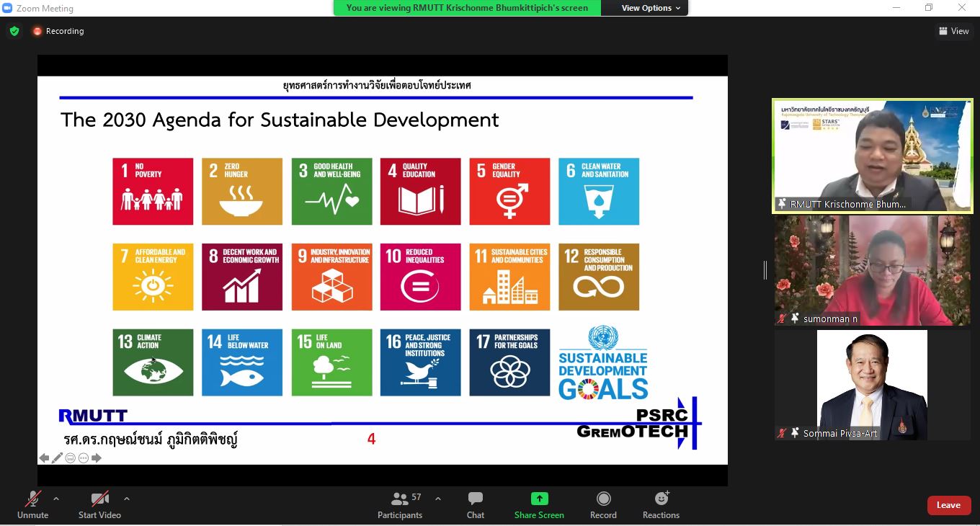
Task: Click the green Share Screen button
Action: click(x=539, y=504)
